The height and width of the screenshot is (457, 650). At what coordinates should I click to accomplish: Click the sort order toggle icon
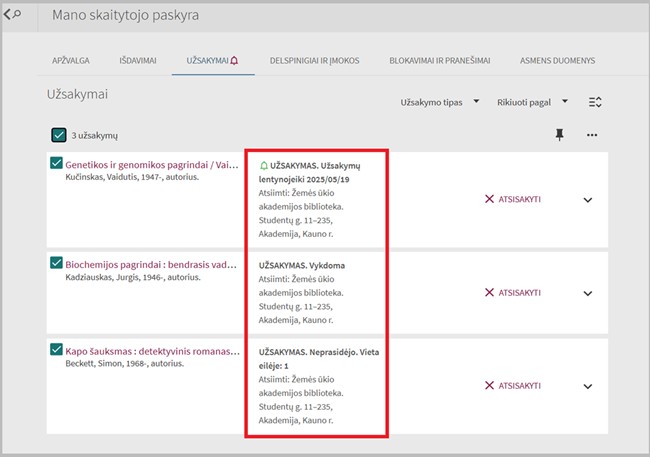(595, 102)
